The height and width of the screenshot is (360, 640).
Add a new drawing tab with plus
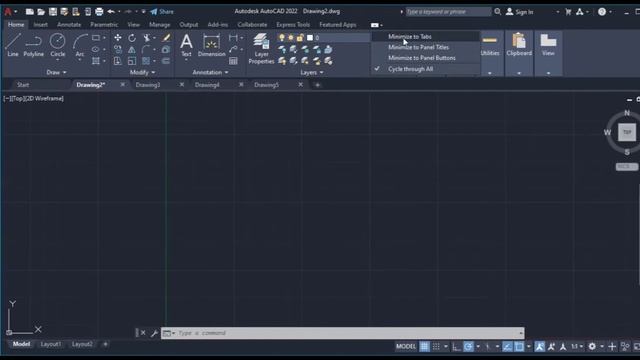click(x=318, y=85)
